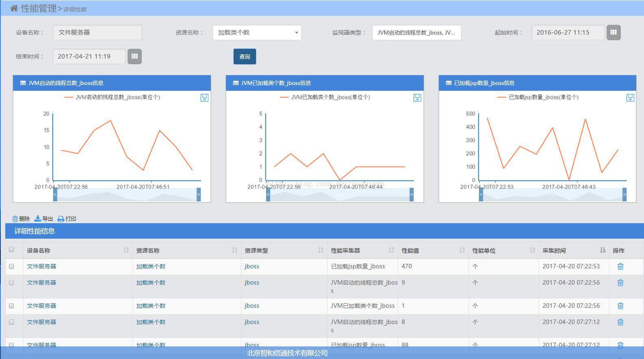Delete the row with value 470
The image size is (644, 359).
tap(620, 266)
